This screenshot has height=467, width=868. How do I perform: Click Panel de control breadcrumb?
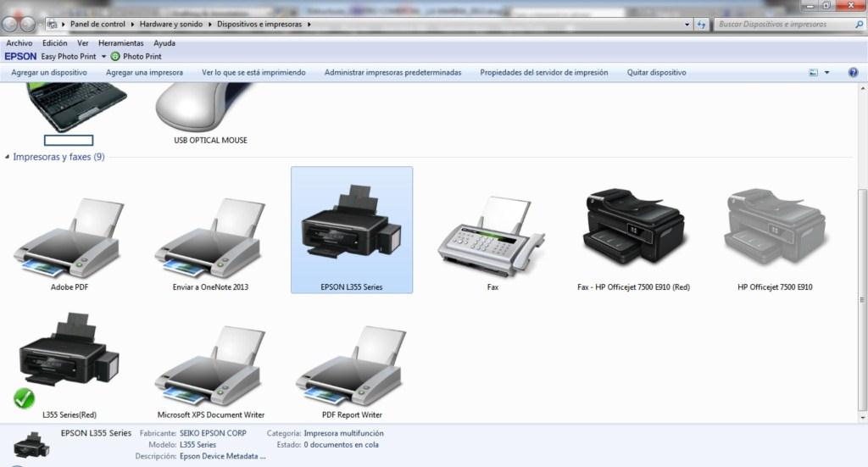[x=97, y=25]
